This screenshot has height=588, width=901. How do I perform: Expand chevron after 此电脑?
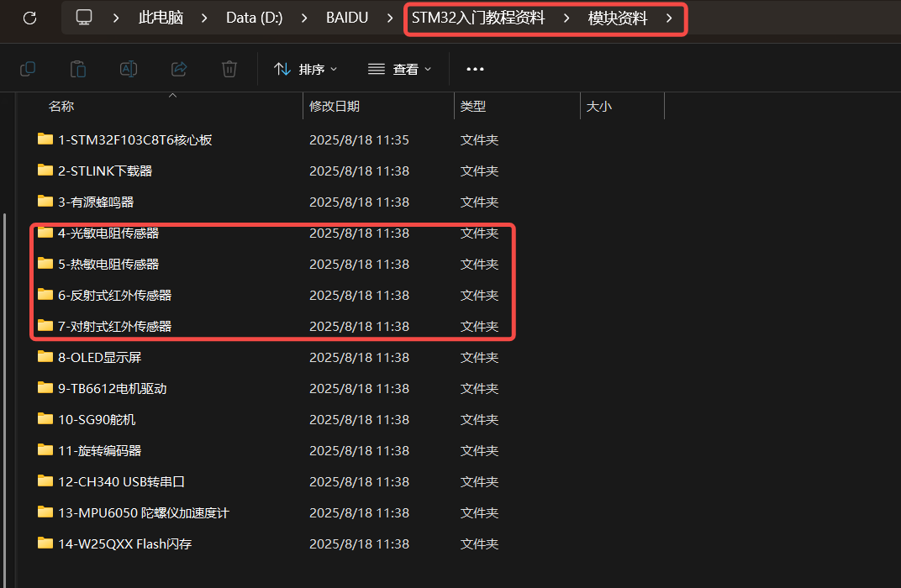click(x=204, y=18)
